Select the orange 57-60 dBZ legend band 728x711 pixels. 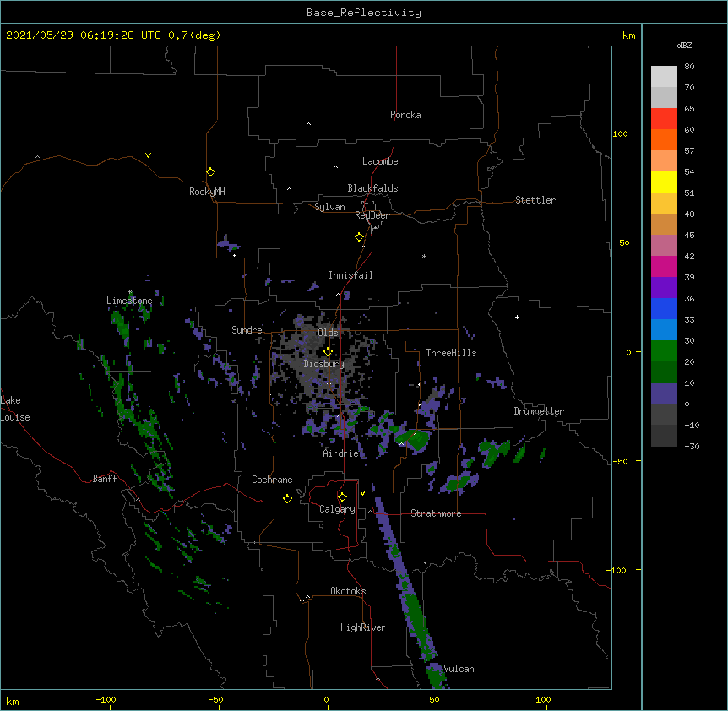tap(664, 139)
